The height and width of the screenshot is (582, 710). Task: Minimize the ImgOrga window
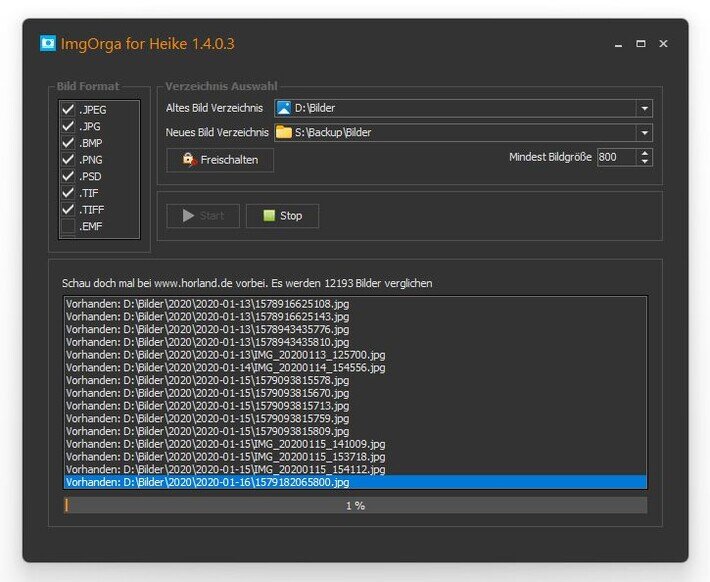click(619, 44)
